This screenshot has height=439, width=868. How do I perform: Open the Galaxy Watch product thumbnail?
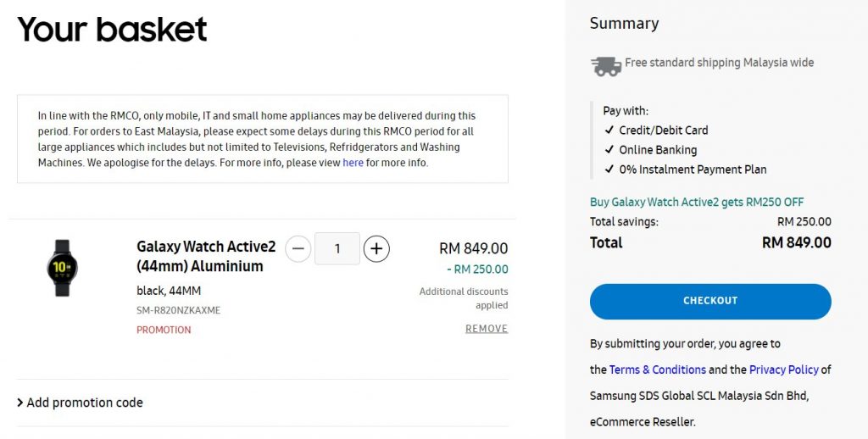click(x=62, y=268)
